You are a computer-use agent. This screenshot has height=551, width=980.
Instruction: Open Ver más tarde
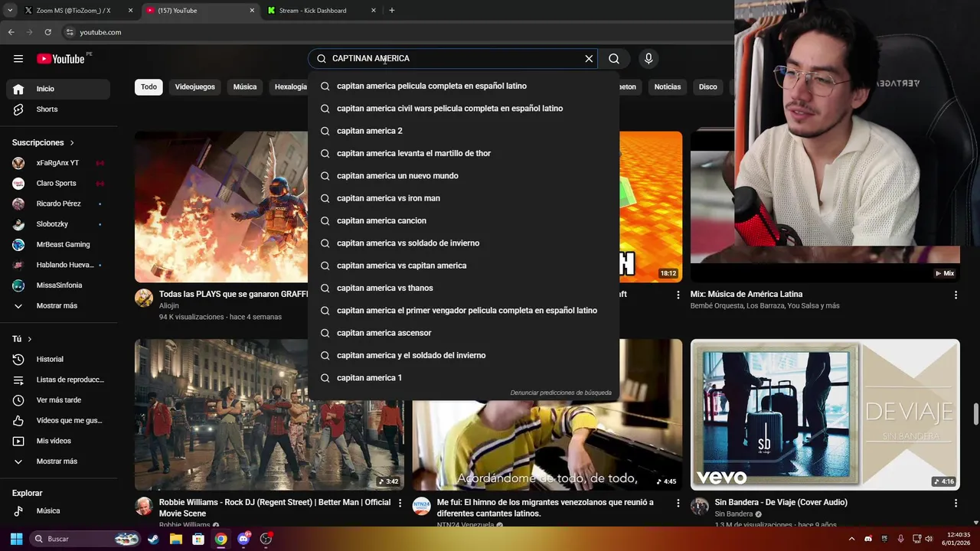point(58,400)
